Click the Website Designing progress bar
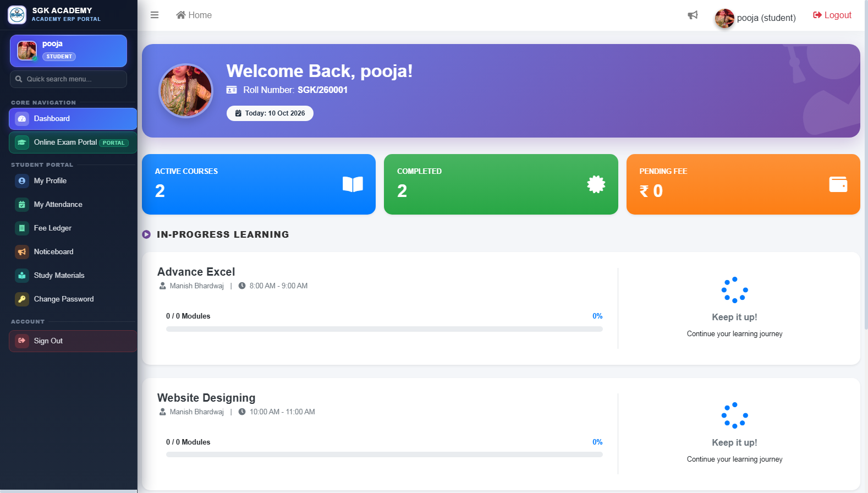The height and width of the screenshot is (493, 868). click(x=384, y=454)
